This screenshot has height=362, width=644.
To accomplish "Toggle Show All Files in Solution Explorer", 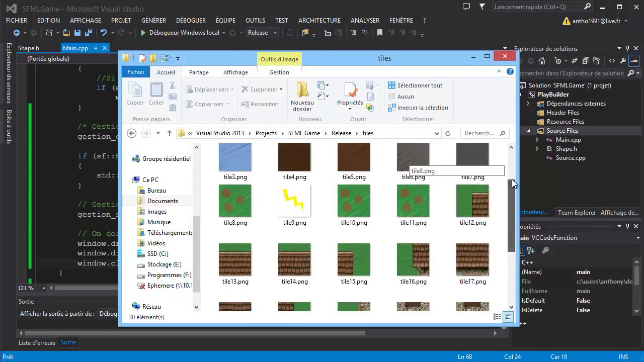I will [597, 61].
